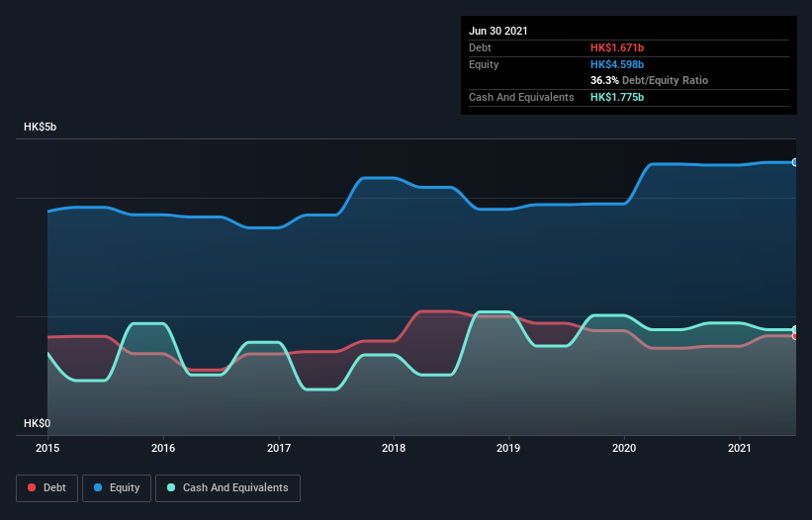Click Cash And Equivalents label in tooltip
The image size is (812, 520).
click(x=521, y=97)
